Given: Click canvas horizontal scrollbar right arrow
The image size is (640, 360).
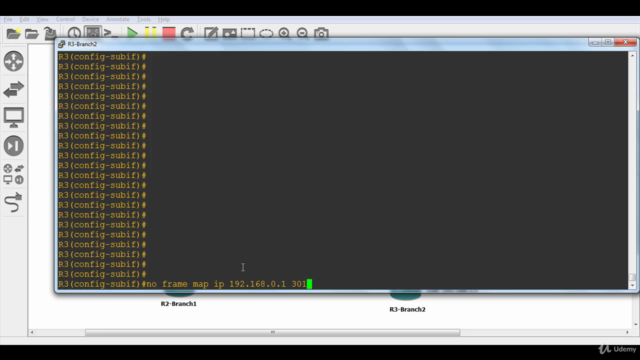Looking at the screenshot, I should pyautogui.click(x=627, y=332).
